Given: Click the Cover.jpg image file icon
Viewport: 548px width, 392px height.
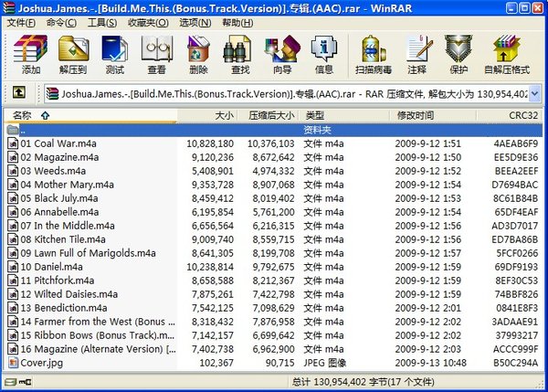Looking at the screenshot, I should (13, 363).
